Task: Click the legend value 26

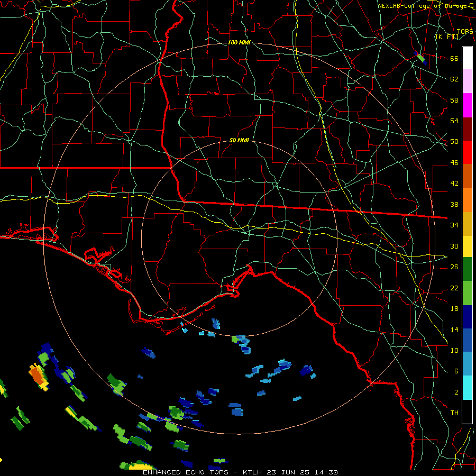Action: [454, 267]
